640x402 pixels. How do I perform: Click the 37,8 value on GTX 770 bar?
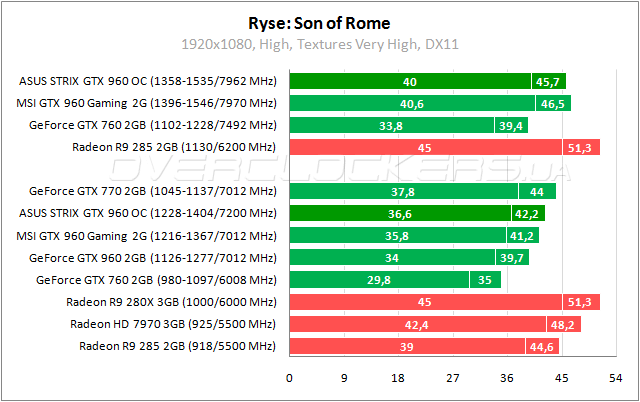point(404,190)
